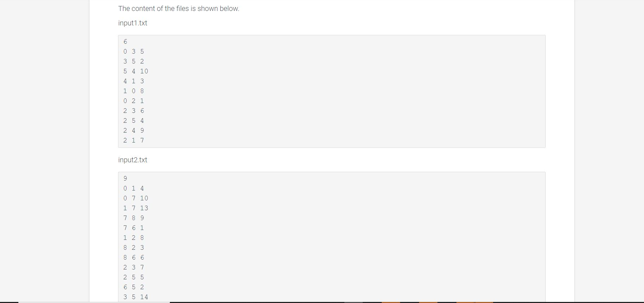Viewport: 644px width, 303px height.
Task: Click the '4 1 3' line in input1.txt
Action: click(x=134, y=81)
